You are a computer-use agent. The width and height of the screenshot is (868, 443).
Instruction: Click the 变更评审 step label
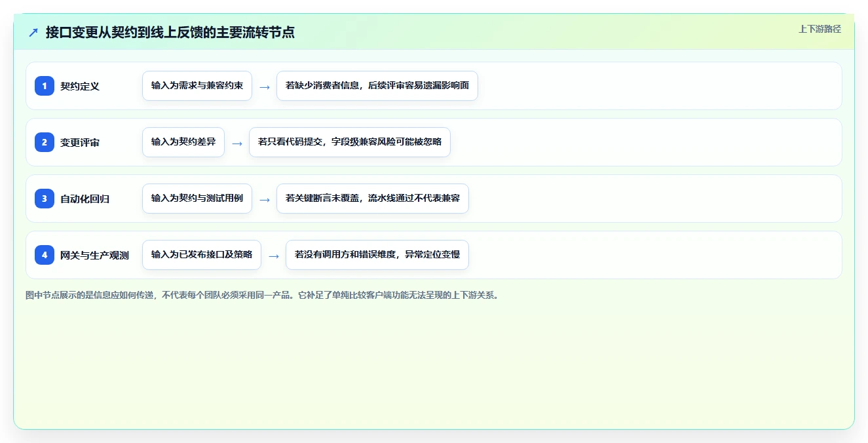(x=80, y=142)
